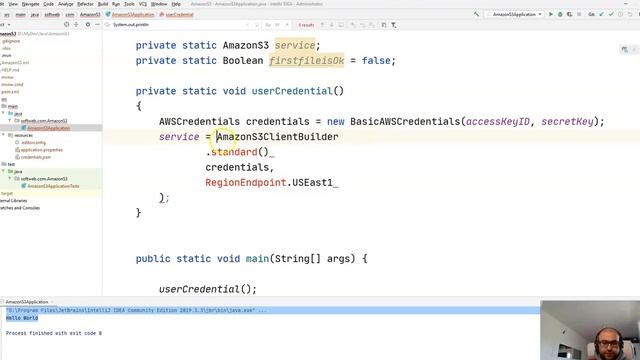Screen dimensions: 640x360
Task: Select External Libraries node
Action: click(x=14, y=201)
